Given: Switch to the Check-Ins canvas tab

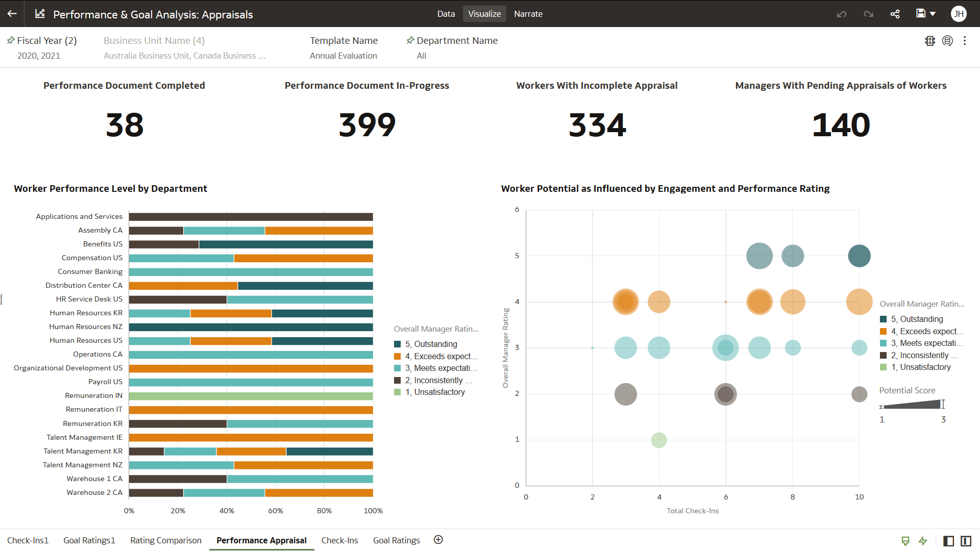Looking at the screenshot, I should pyautogui.click(x=339, y=540).
